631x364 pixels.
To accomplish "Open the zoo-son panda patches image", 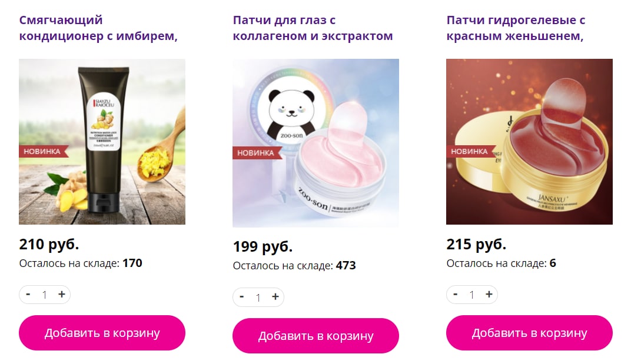I will [316, 143].
